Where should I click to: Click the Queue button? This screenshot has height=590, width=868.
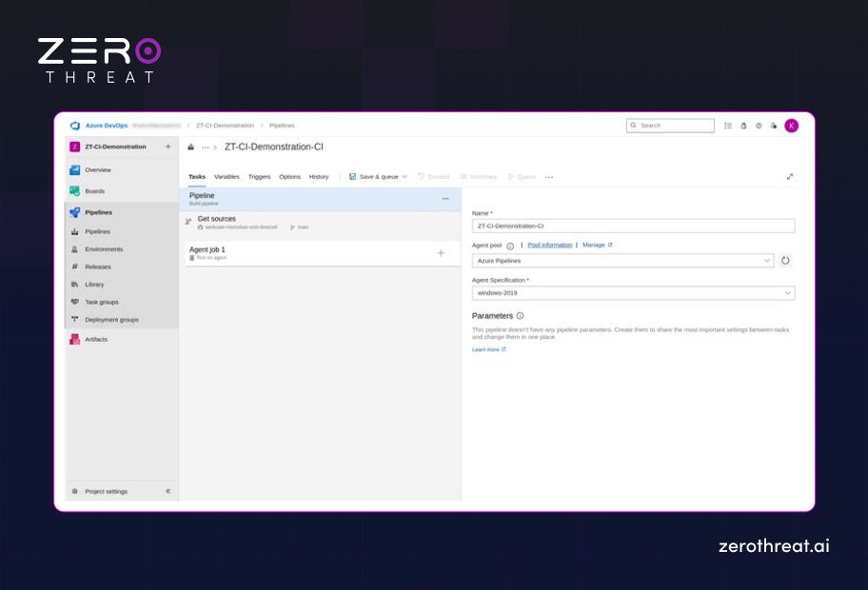[x=522, y=177]
